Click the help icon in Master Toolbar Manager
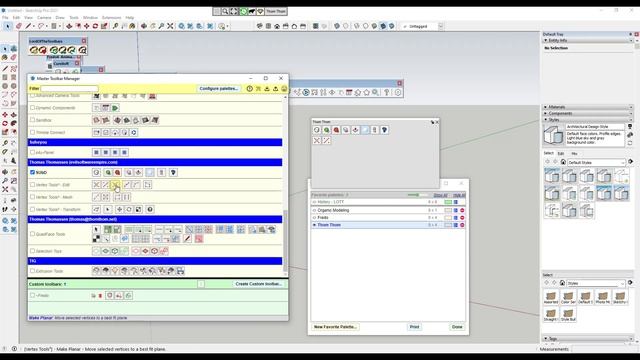This screenshot has height=360, width=640. (x=249, y=89)
